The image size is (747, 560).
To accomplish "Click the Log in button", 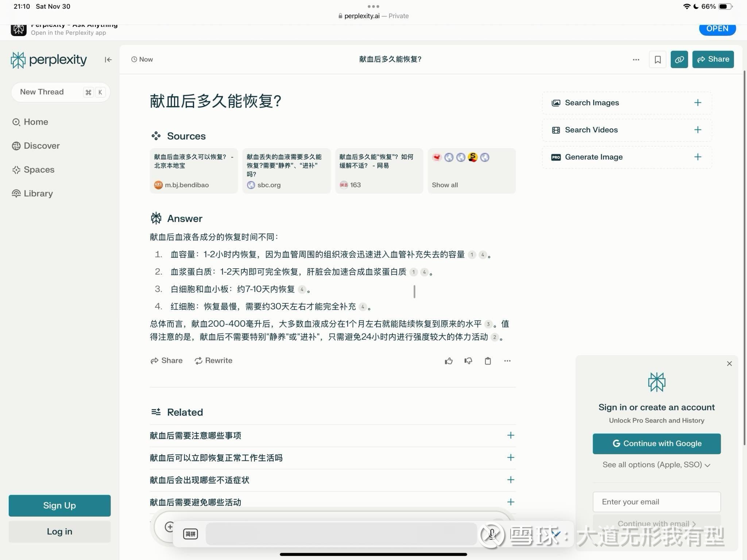I will click(59, 532).
